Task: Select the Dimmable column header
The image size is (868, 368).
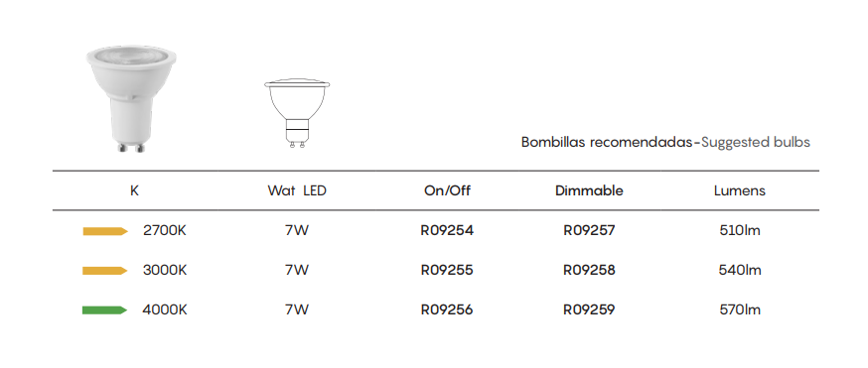Action: click(589, 191)
